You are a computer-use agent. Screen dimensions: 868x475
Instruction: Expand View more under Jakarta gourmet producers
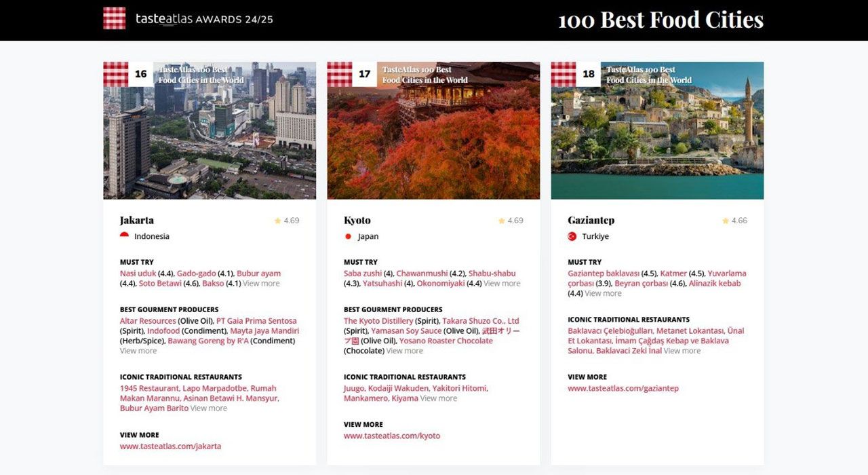point(138,351)
